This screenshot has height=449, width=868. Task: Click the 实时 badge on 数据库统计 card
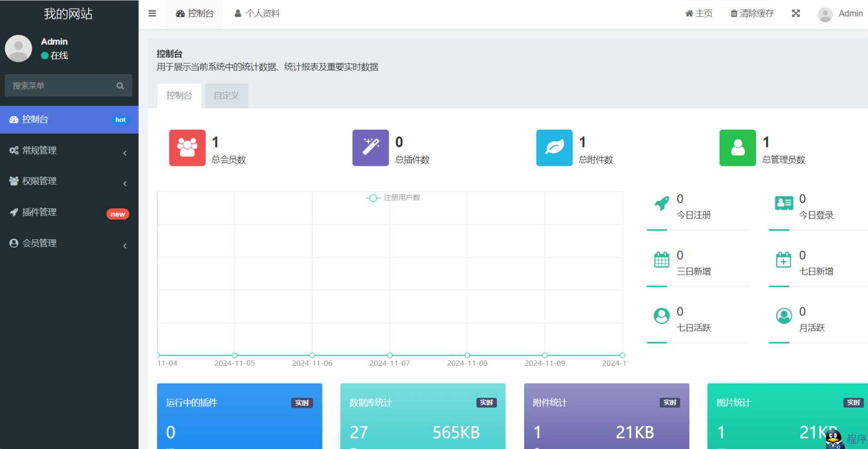coord(486,403)
